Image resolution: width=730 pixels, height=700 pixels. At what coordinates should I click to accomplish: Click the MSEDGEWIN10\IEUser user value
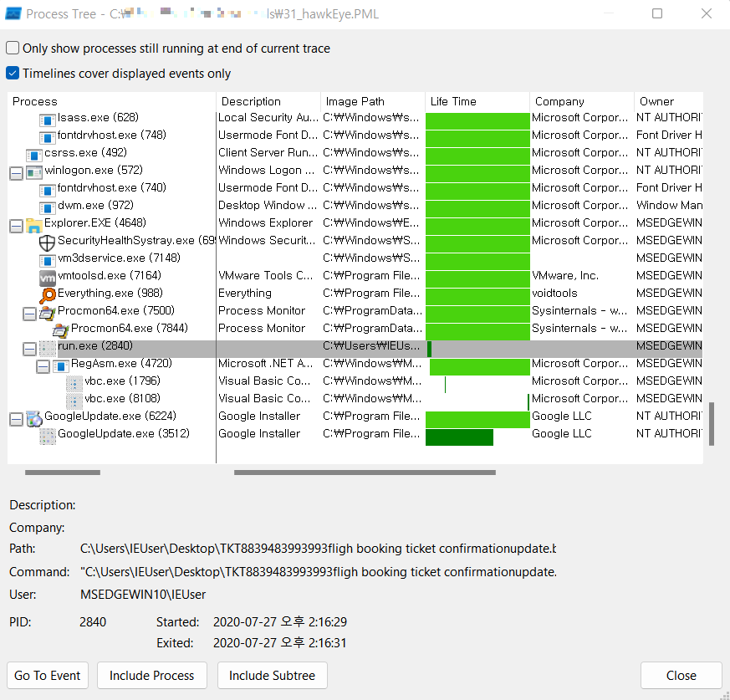coord(143,595)
